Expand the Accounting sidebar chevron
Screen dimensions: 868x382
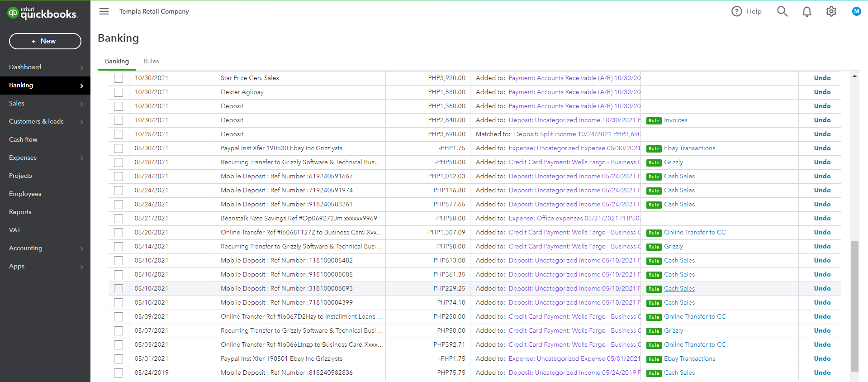click(x=81, y=248)
